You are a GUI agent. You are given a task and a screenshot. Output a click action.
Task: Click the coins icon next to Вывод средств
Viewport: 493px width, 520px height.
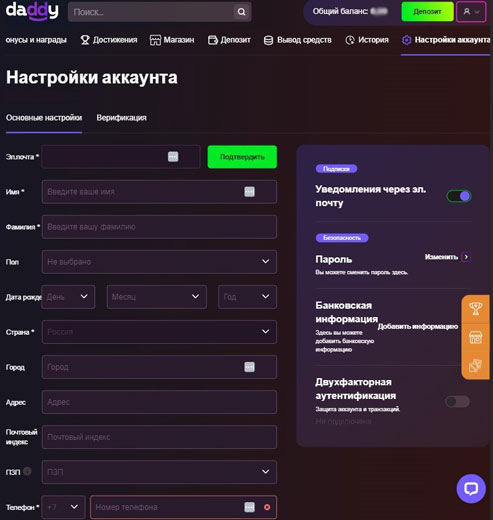click(268, 40)
